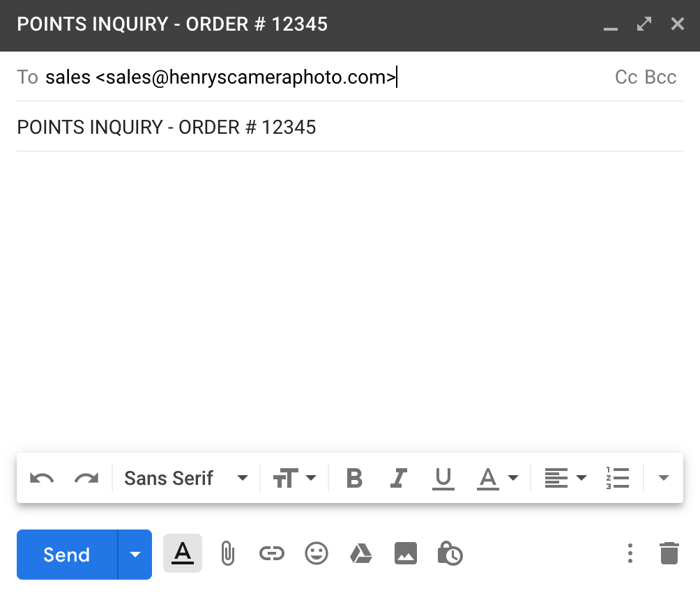Toggle confidential mode
The height and width of the screenshot is (595, 700).
(450, 553)
